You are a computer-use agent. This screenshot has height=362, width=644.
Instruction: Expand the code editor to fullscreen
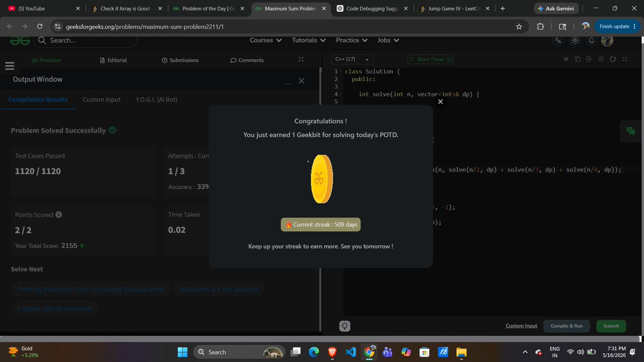(x=624, y=59)
